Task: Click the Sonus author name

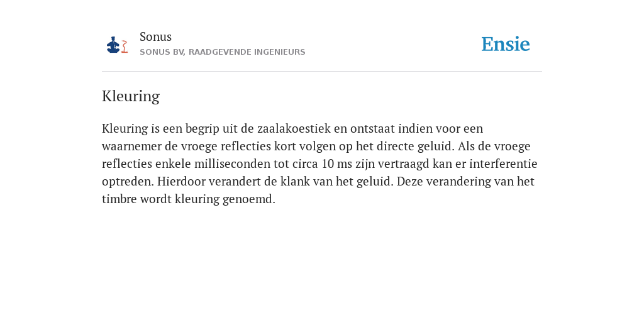Action: 156,36
